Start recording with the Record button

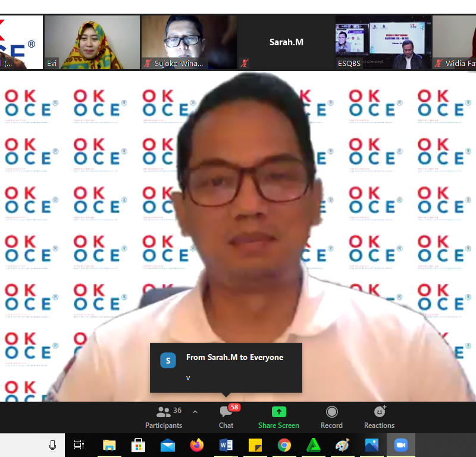tap(331, 417)
